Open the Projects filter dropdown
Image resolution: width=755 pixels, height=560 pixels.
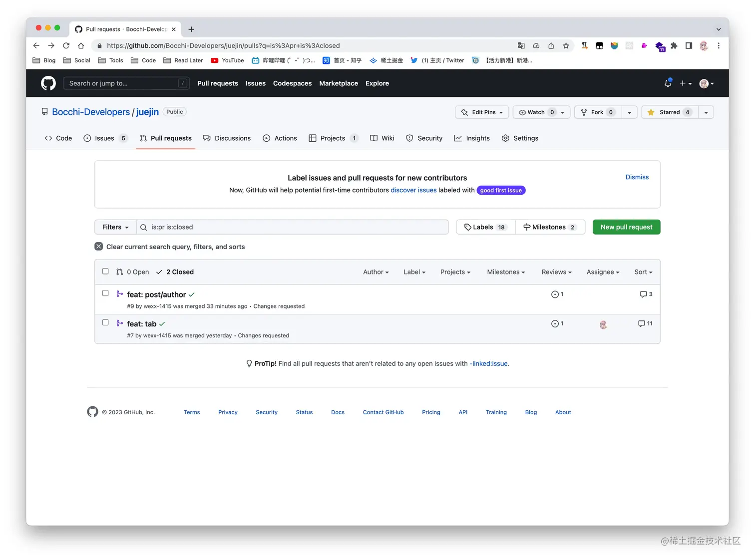pyautogui.click(x=455, y=272)
